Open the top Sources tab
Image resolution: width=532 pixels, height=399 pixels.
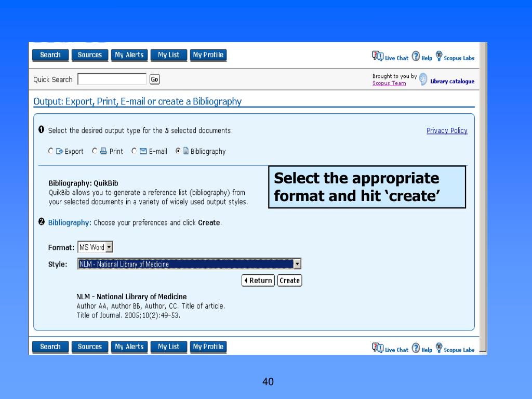pyautogui.click(x=90, y=55)
